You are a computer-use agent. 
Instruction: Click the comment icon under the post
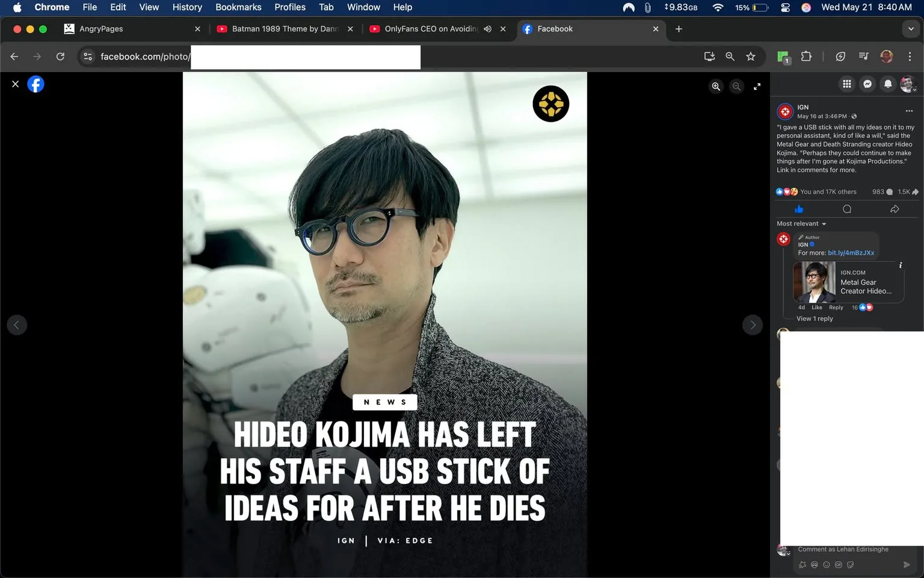[847, 209]
